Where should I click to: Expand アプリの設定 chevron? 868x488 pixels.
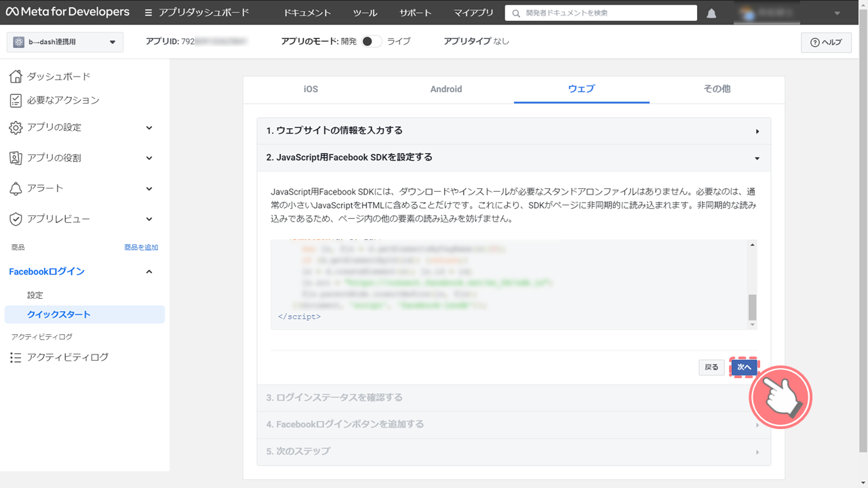[149, 127]
